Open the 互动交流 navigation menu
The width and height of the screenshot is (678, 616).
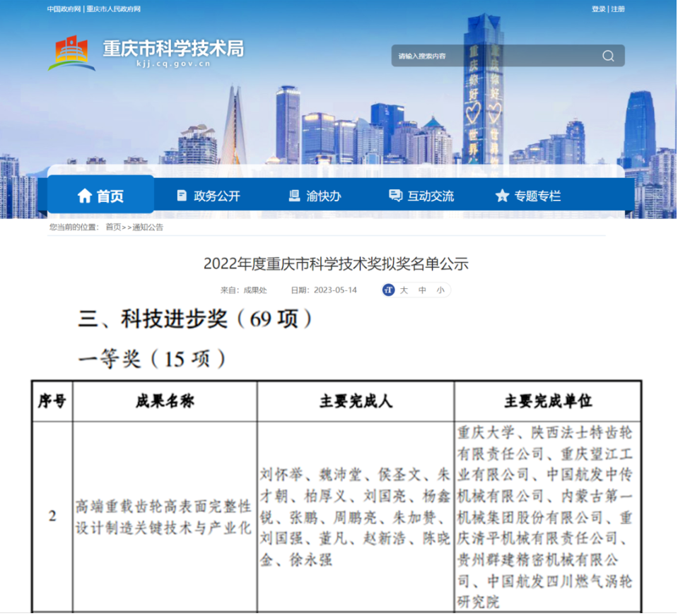(x=431, y=196)
